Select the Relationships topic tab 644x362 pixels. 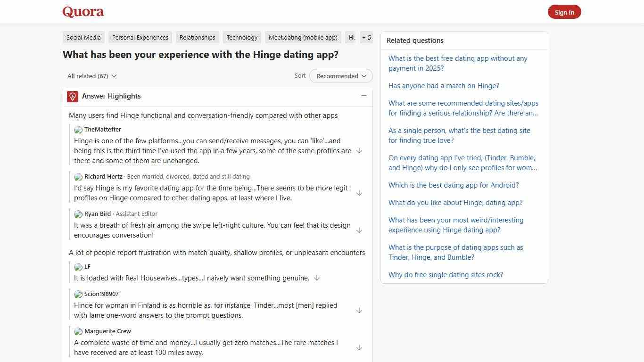tap(197, 37)
